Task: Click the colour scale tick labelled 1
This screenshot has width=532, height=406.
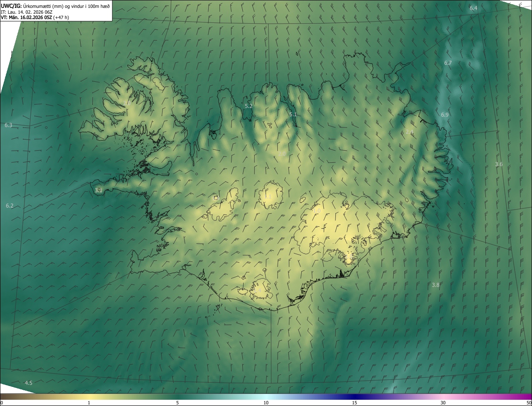Action: tap(89, 403)
